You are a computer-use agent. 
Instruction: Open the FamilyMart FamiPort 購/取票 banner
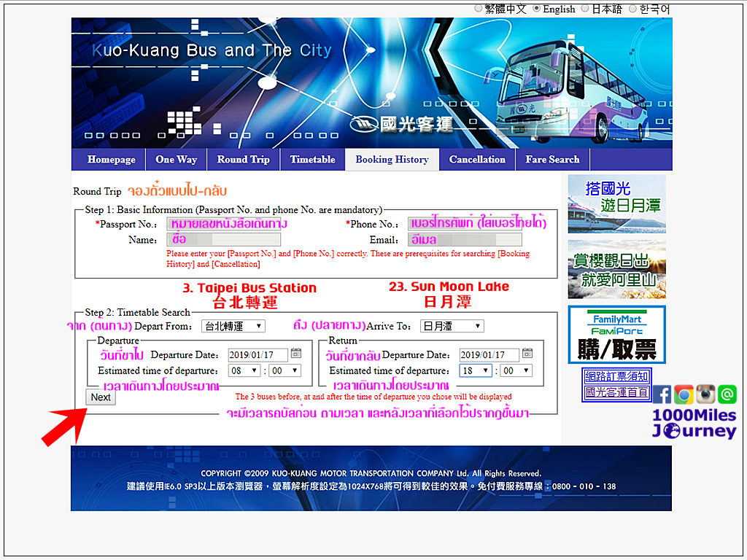coord(617,335)
